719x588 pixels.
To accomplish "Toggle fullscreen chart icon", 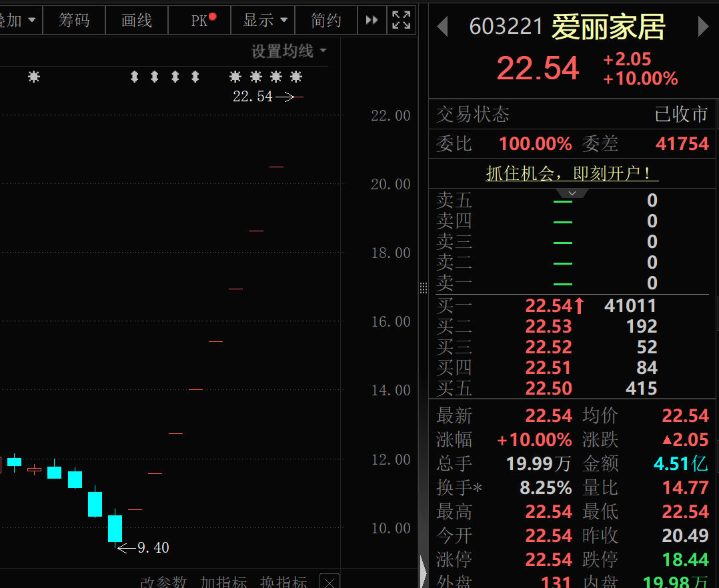I will pyautogui.click(x=402, y=20).
